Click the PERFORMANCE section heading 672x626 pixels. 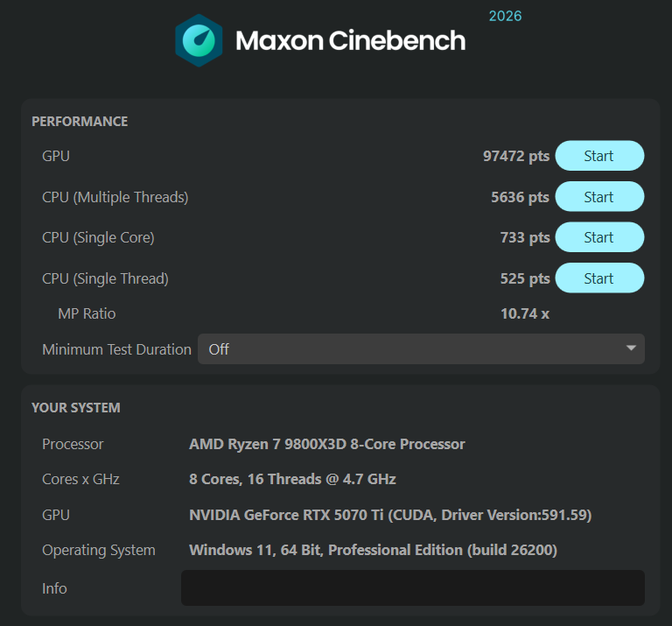[x=80, y=122]
